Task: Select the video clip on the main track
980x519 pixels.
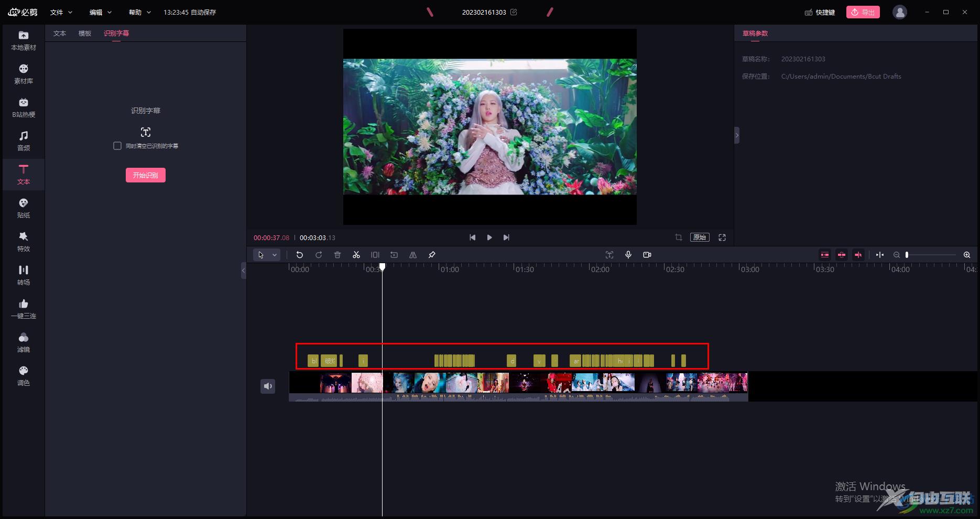Action: [x=518, y=386]
